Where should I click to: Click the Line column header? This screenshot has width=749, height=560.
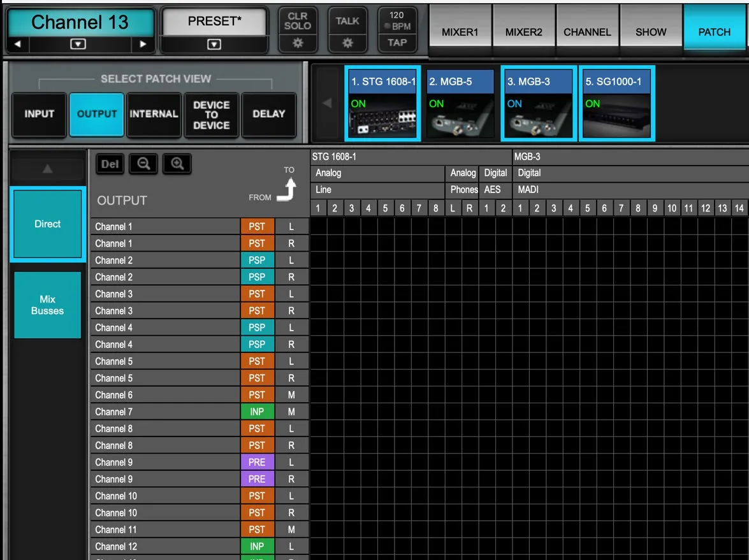coord(377,189)
